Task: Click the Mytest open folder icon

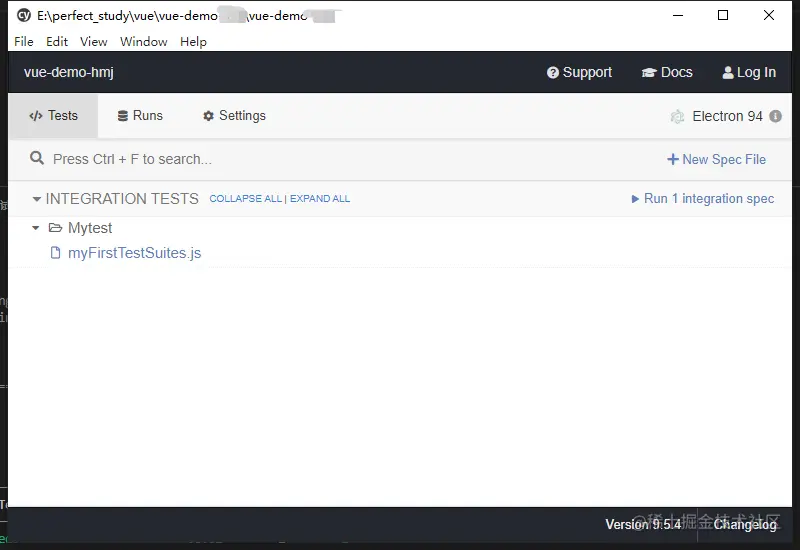Action: tap(55, 228)
